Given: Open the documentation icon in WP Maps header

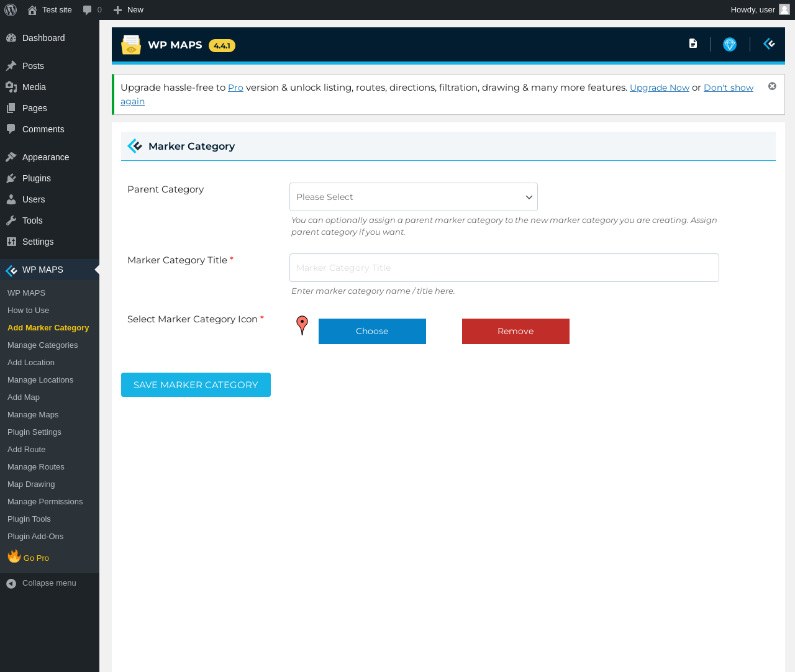Looking at the screenshot, I should (x=693, y=43).
